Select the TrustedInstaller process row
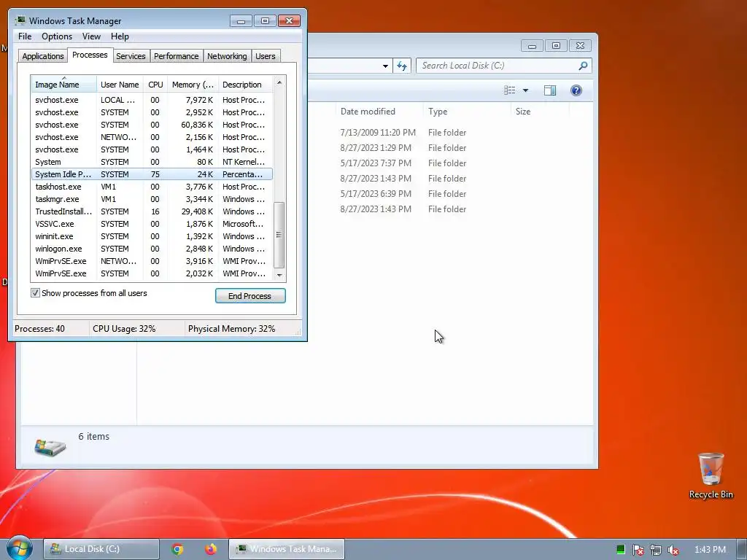 pyautogui.click(x=152, y=211)
